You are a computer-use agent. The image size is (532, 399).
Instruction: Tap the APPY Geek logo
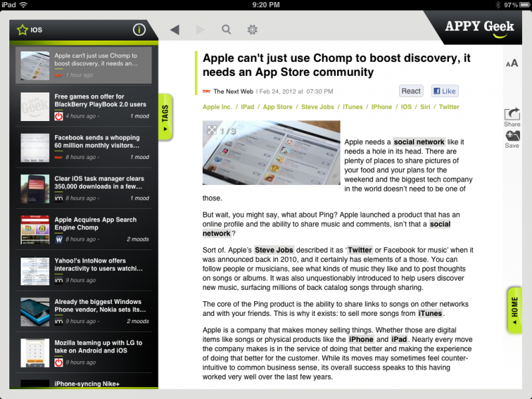point(479,28)
